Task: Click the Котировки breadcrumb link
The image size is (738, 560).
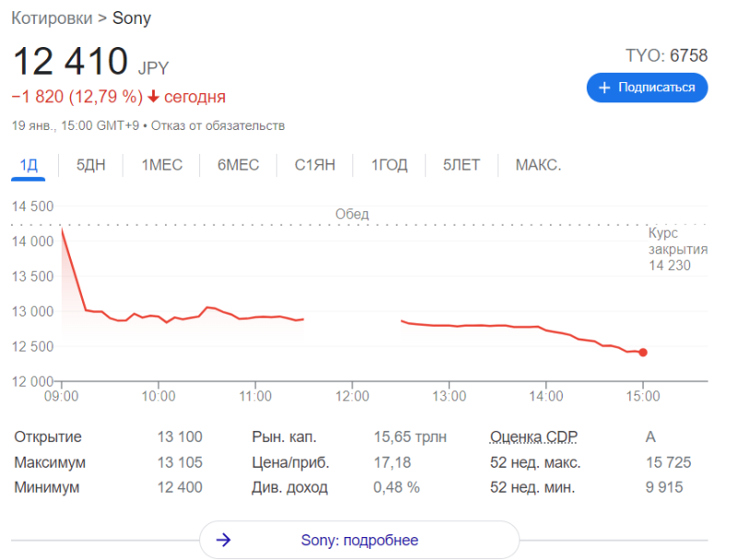Action: [x=52, y=18]
